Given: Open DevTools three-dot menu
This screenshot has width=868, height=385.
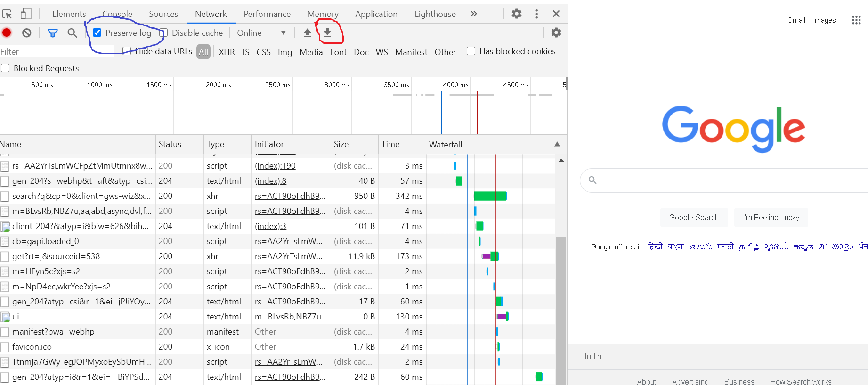Looking at the screenshot, I should (x=536, y=14).
